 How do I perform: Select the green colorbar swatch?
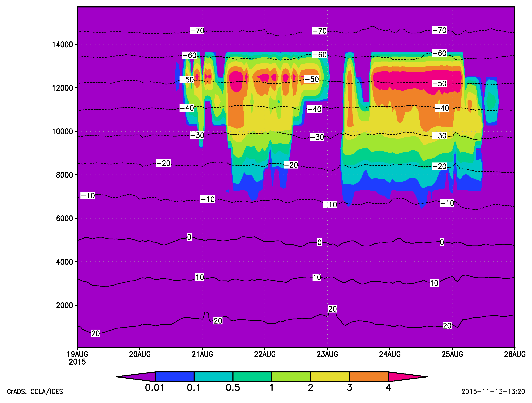click(252, 377)
